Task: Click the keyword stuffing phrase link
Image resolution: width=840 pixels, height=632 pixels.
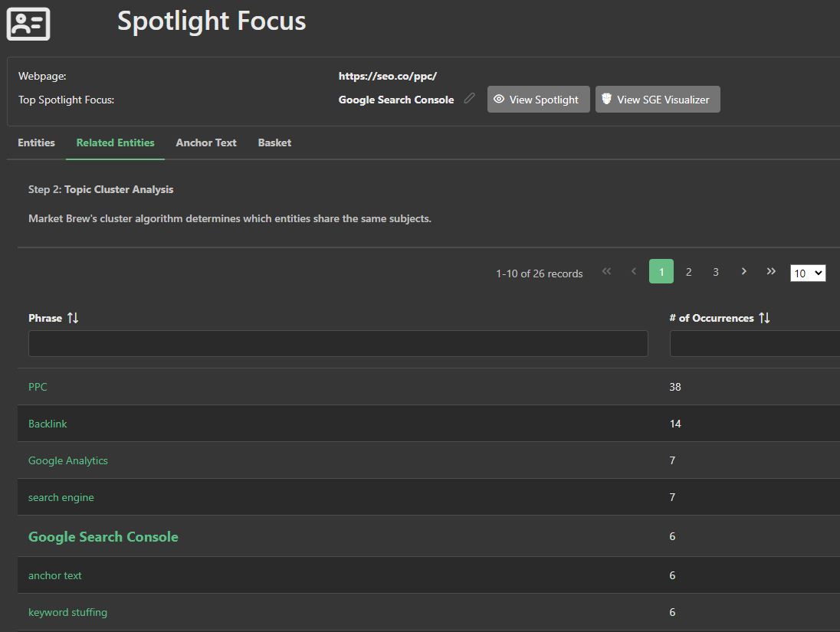Action: tap(67, 612)
